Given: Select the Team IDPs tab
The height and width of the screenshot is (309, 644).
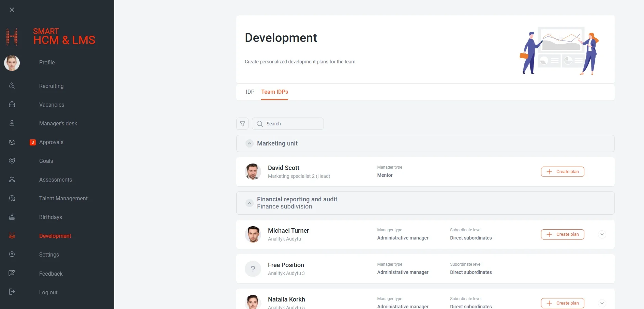Looking at the screenshot, I should click(274, 92).
